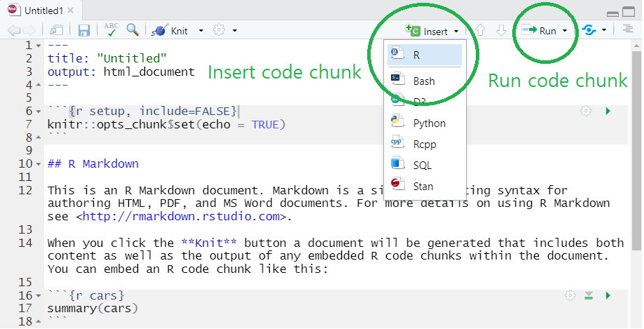Screen dimensions: 644x329
Task: Open the publish dropdown arrow
Action: pos(604,31)
